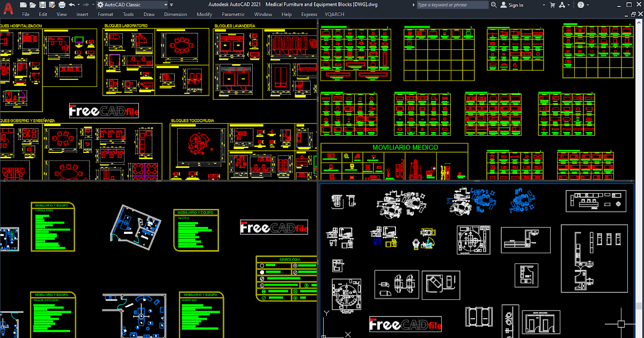Open the Draw menu
Viewport: 644px width, 338px height.
149,14
